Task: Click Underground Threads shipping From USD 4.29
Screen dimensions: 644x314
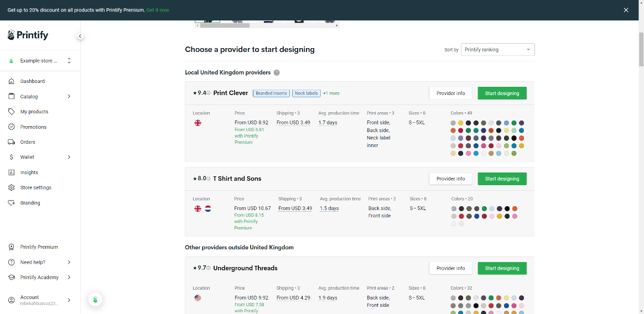Action: coord(293,298)
